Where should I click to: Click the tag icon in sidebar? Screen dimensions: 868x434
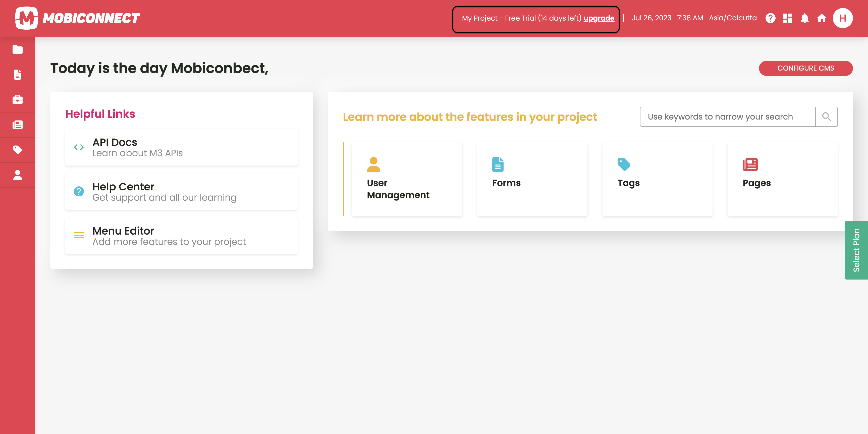pos(18,150)
